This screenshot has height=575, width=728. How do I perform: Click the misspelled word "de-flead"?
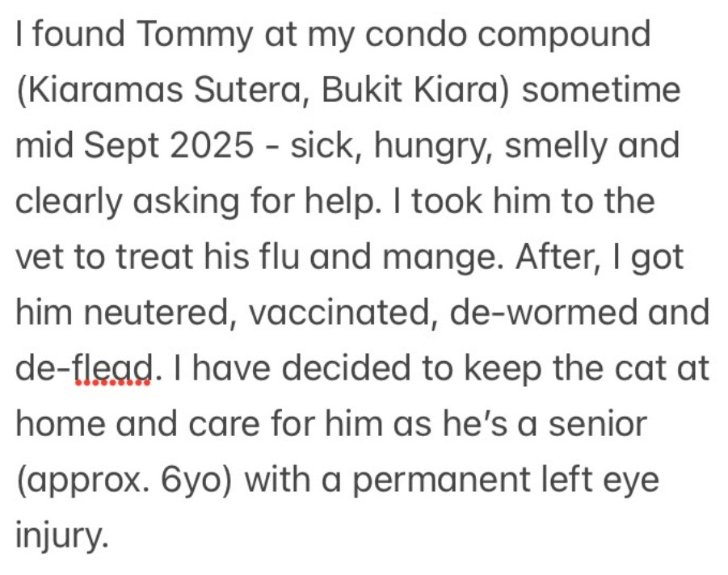[82, 369]
